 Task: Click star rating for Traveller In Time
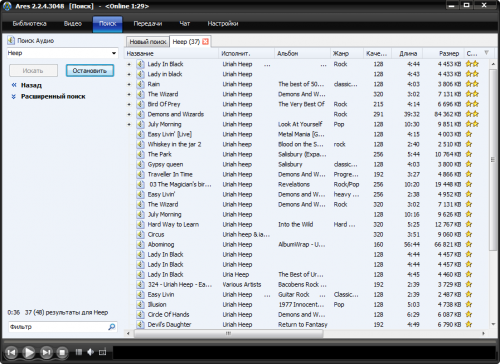pyautogui.click(x=469, y=174)
